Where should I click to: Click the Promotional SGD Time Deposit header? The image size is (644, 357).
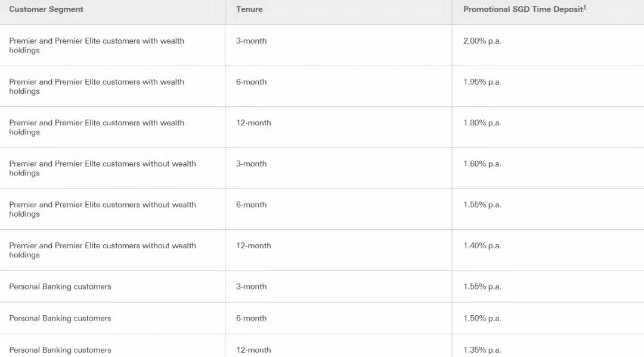coord(523,9)
